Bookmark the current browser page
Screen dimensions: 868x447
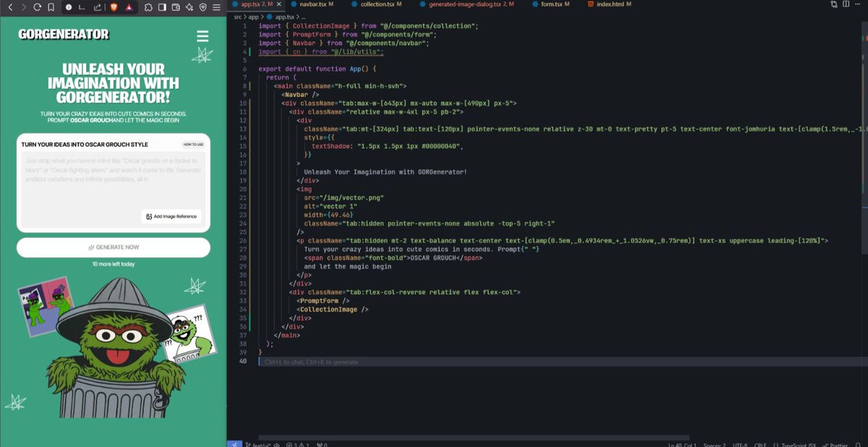point(51,7)
